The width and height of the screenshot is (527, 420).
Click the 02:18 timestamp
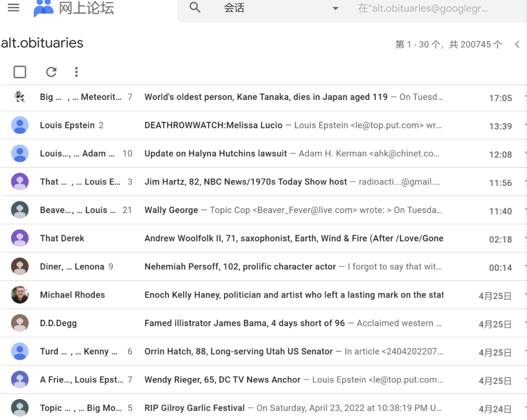(x=501, y=239)
